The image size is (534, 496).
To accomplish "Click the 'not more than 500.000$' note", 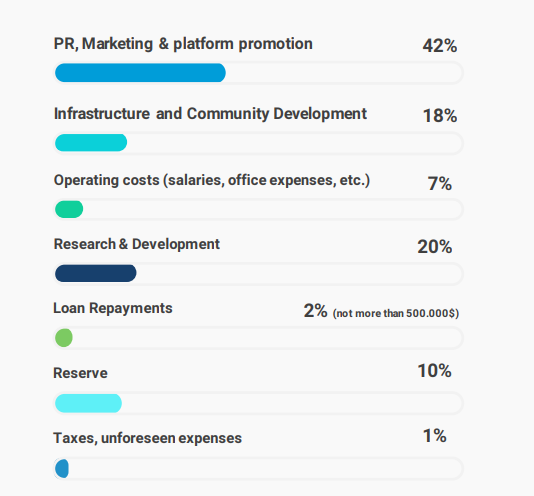I will point(396,313).
